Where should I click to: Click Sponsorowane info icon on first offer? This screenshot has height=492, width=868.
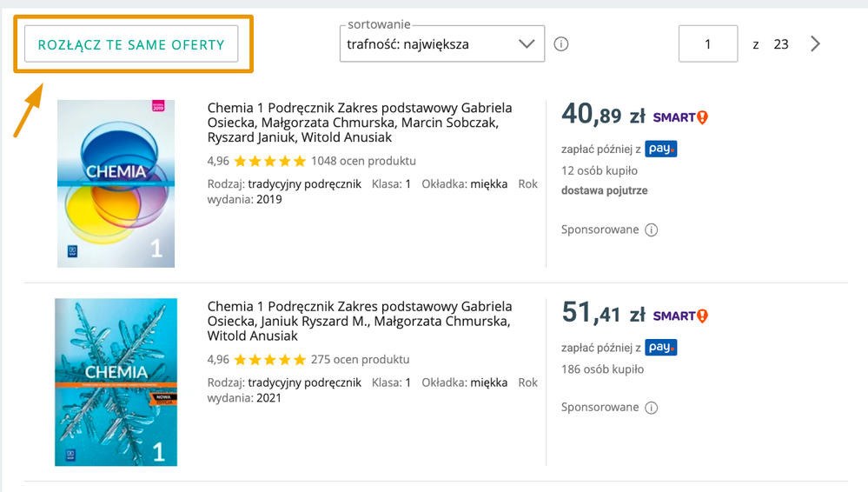(x=652, y=230)
